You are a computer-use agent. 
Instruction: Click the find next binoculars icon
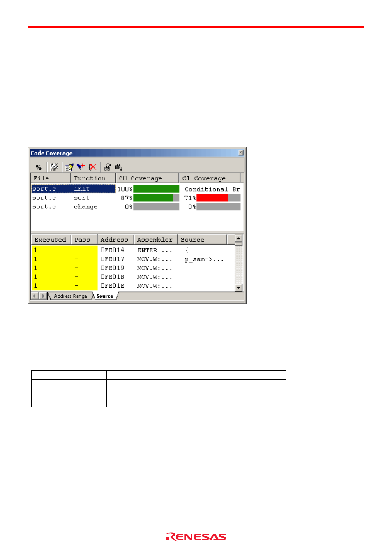coord(119,167)
